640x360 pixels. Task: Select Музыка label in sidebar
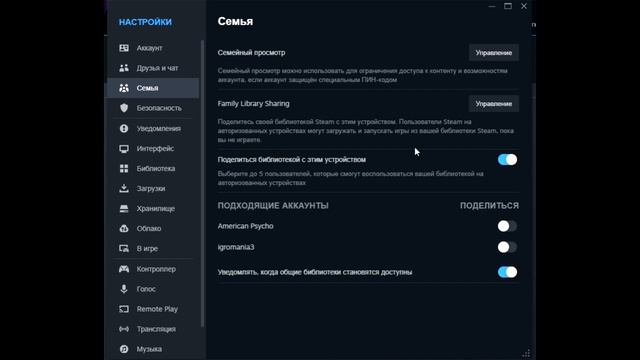[x=149, y=349]
